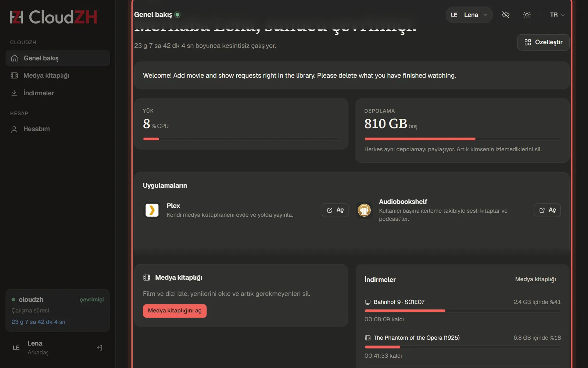The image size is (588, 368).
Task: Toggle the hide-values eye icon
Action: [506, 15]
